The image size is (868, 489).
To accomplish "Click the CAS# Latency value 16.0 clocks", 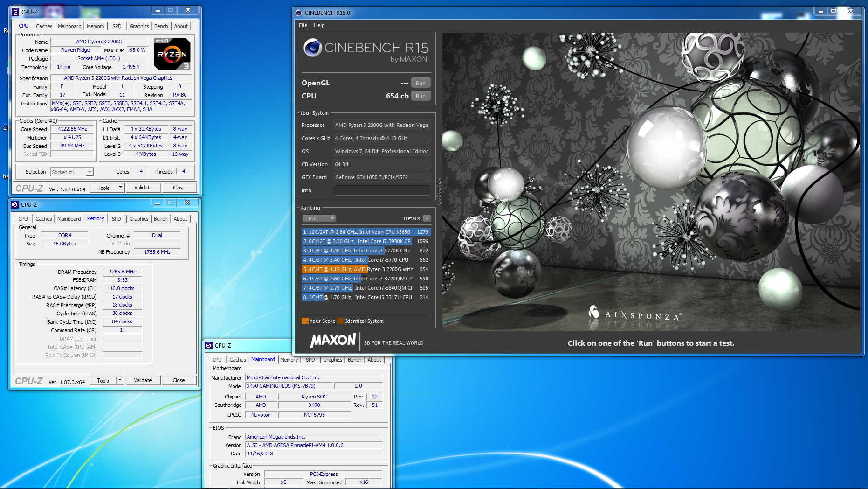I will [x=122, y=288].
